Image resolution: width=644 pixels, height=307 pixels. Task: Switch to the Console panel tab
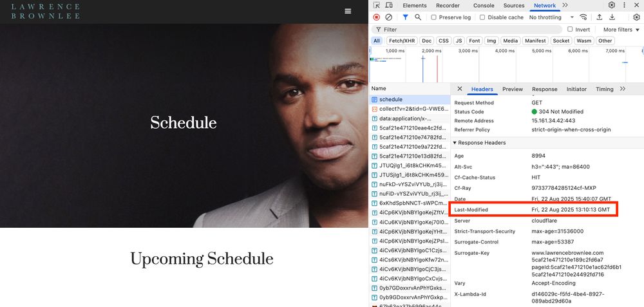(x=484, y=5)
